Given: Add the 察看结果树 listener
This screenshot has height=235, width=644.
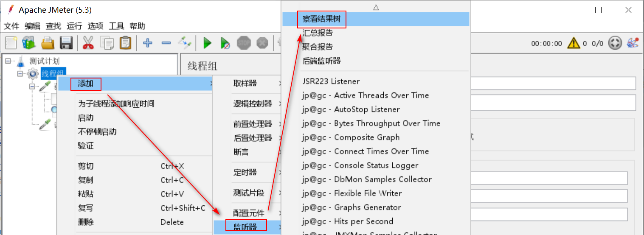Looking at the screenshot, I should click(x=376, y=19).
